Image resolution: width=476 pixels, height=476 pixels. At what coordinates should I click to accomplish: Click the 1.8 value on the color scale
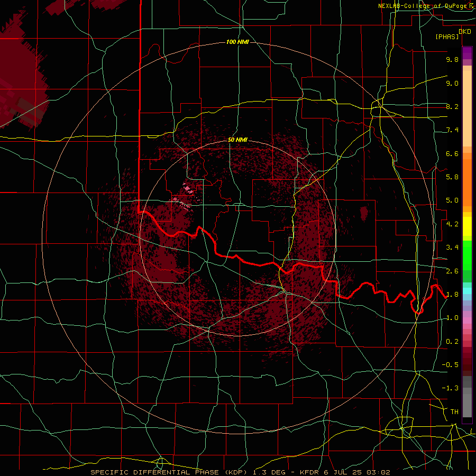452,295
